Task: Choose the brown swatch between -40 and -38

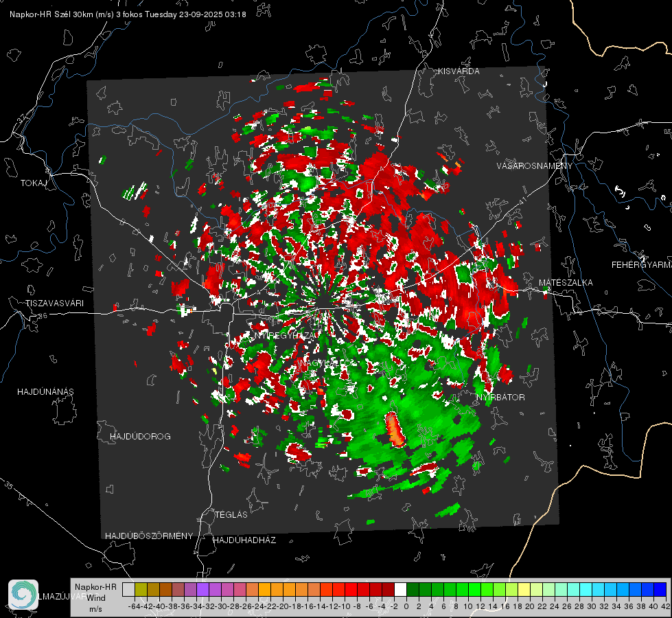Action: pyautogui.click(x=165, y=589)
